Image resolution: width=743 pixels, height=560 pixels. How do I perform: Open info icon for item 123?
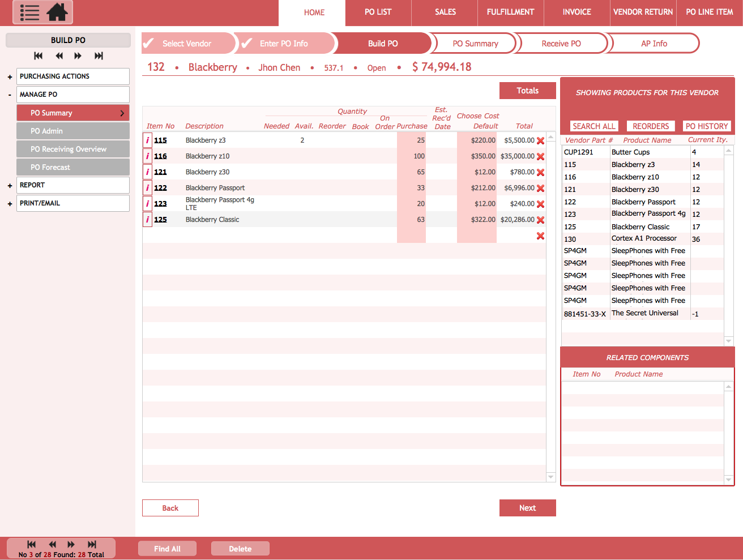click(x=147, y=204)
